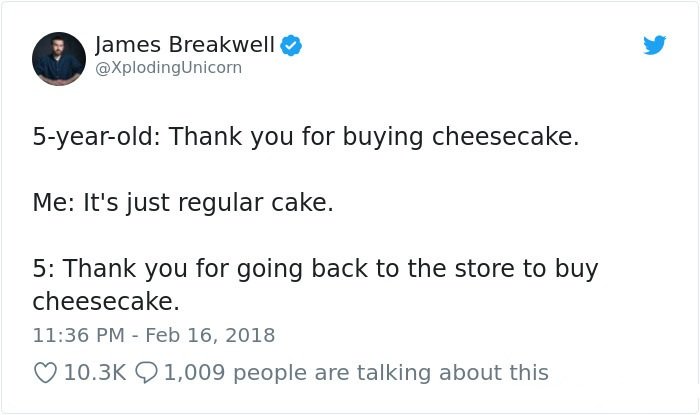Click the 'Me: It's just regular cake' line
700x415 pixels.
[x=183, y=203]
